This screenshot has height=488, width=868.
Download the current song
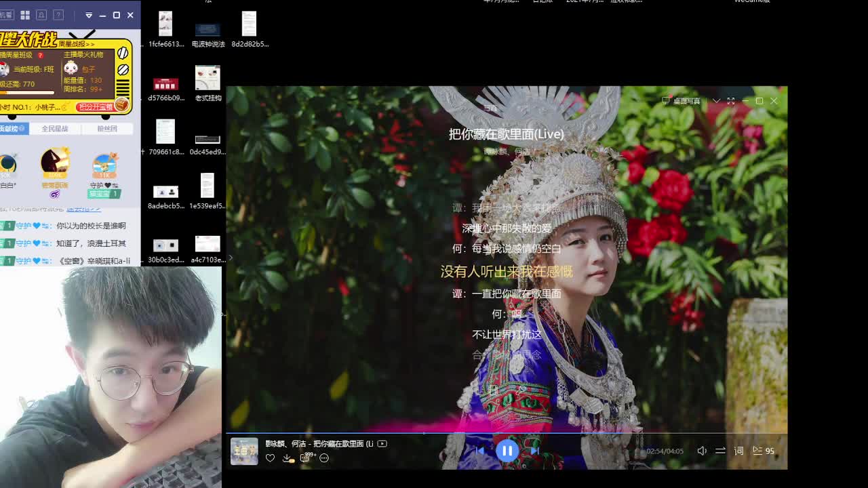(x=288, y=458)
